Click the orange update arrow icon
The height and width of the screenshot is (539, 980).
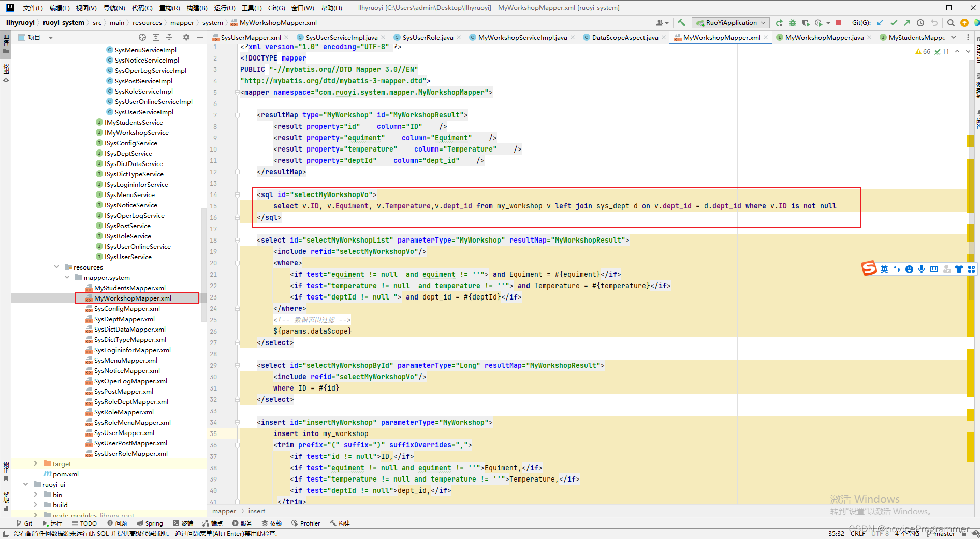[964, 23]
